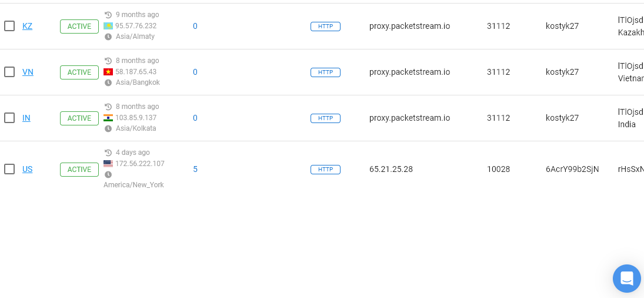Click the ACTIVE status badge for IN
This screenshot has width=644, height=298.
tap(79, 118)
